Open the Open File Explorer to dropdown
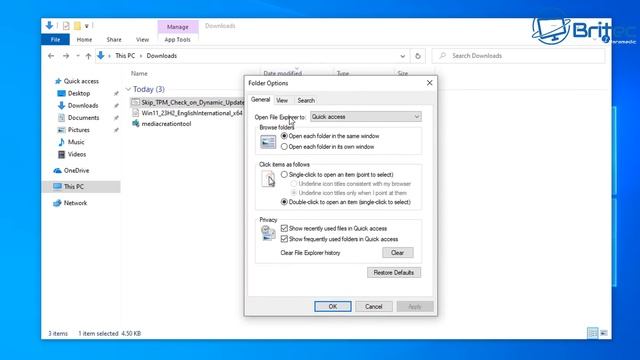This screenshot has height=360, width=640. pos(366,117)
